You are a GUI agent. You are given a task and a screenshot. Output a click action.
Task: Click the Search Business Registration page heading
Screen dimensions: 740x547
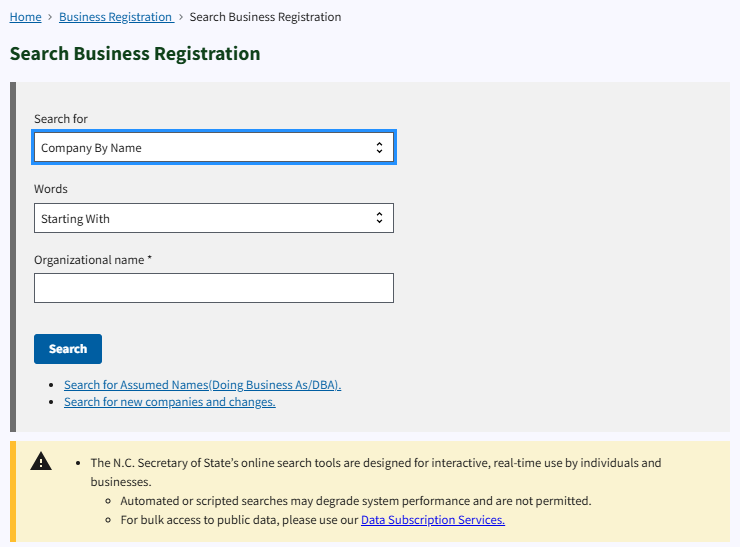click(x=135, y=54)
